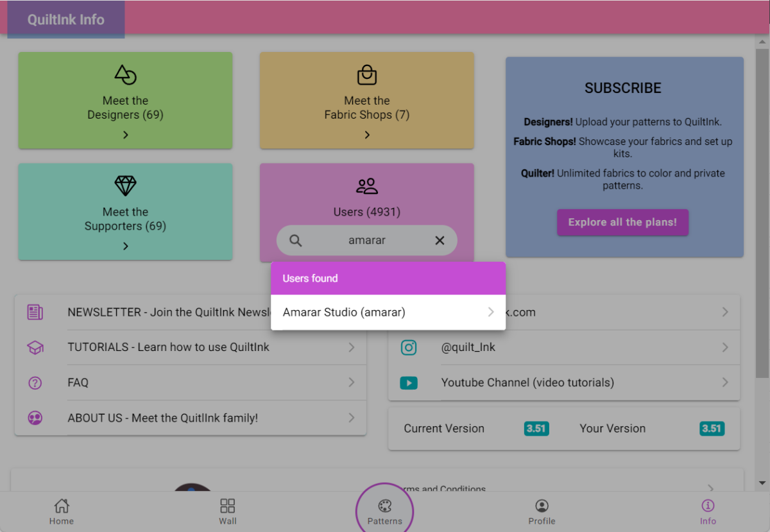
Task: Expand the Meet the Designers chevron
Action: (125, 135)
